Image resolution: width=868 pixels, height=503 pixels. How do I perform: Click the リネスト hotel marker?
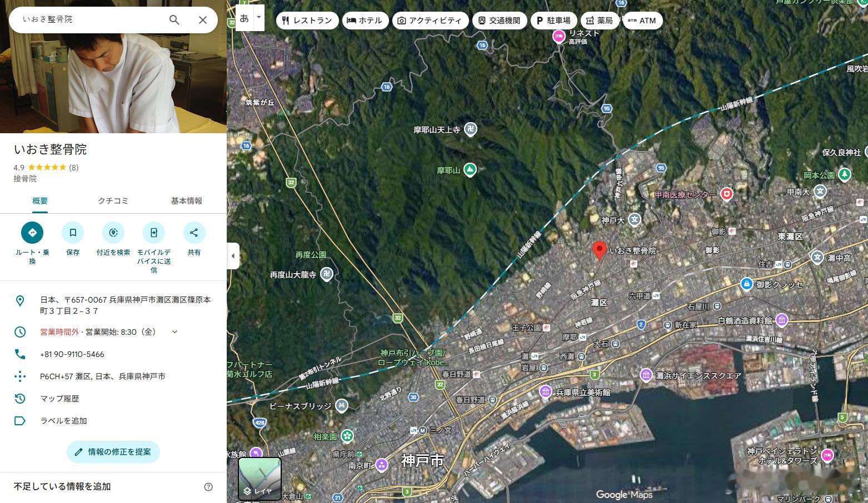coord(558,36)
